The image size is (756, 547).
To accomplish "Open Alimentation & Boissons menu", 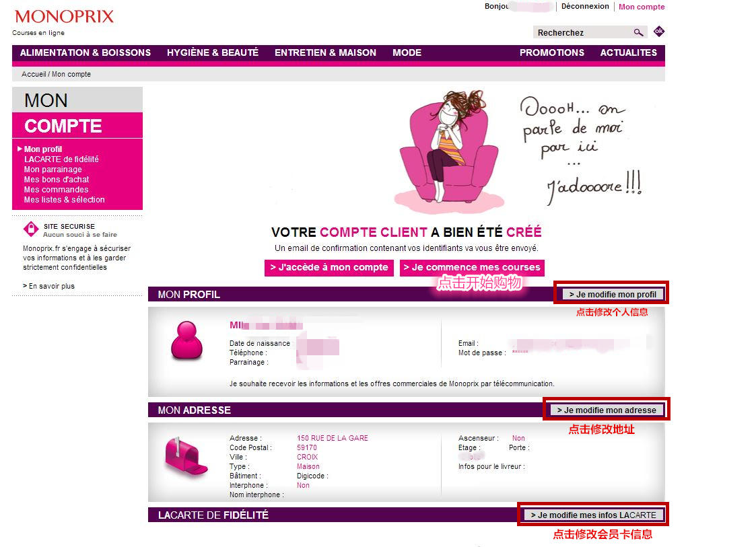I will (x=85, y=52).
